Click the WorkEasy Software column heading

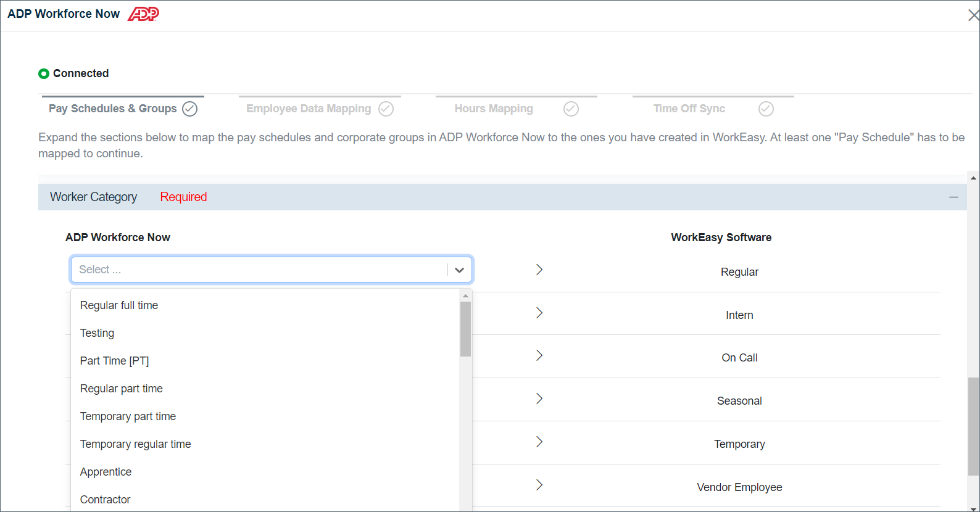(x=721, y=237)
